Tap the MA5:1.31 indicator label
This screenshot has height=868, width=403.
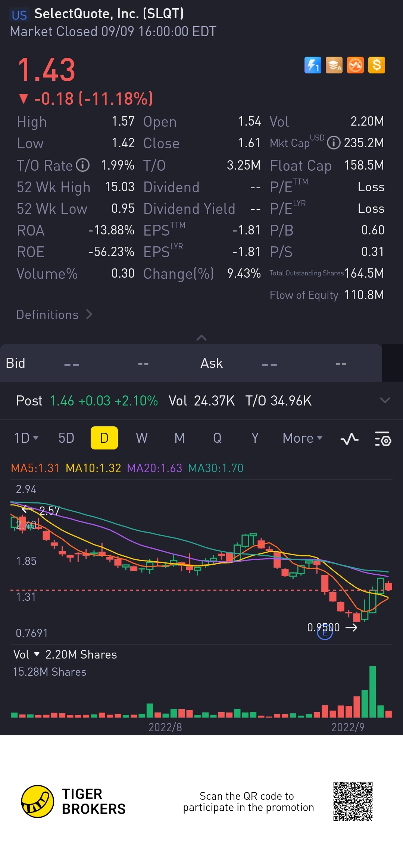click(x=35, y=468)
